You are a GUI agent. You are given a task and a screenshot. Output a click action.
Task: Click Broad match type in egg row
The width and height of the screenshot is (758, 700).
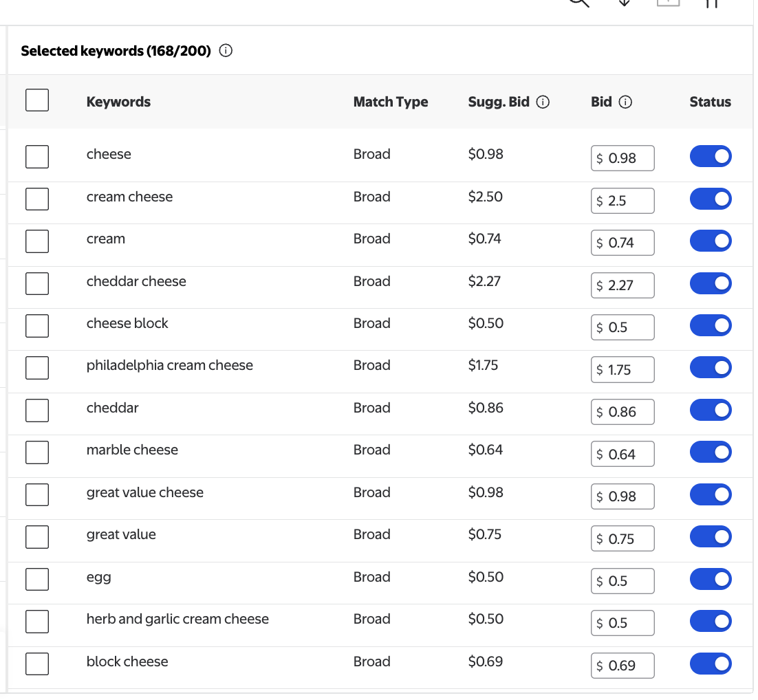point(371,577)
